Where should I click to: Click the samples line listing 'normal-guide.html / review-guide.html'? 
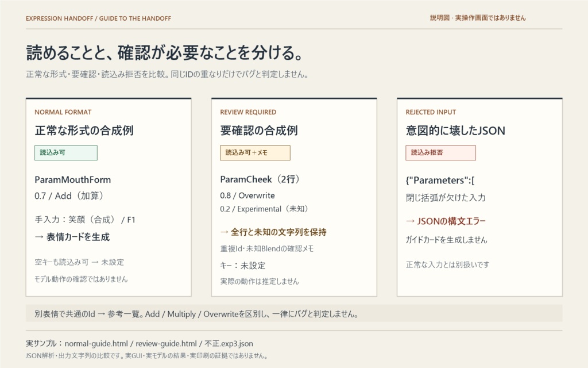[x=140, y=344]
